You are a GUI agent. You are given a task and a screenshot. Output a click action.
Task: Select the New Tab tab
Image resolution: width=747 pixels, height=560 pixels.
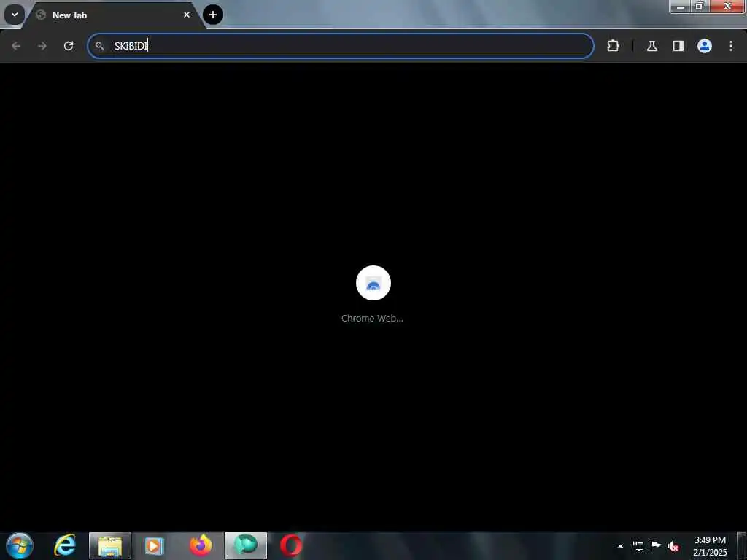click(113, 15)
